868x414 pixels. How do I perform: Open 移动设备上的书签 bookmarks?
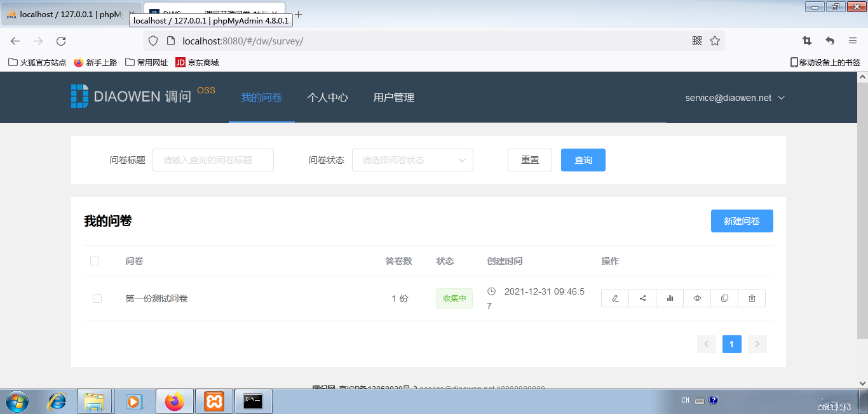coord(825,62)
